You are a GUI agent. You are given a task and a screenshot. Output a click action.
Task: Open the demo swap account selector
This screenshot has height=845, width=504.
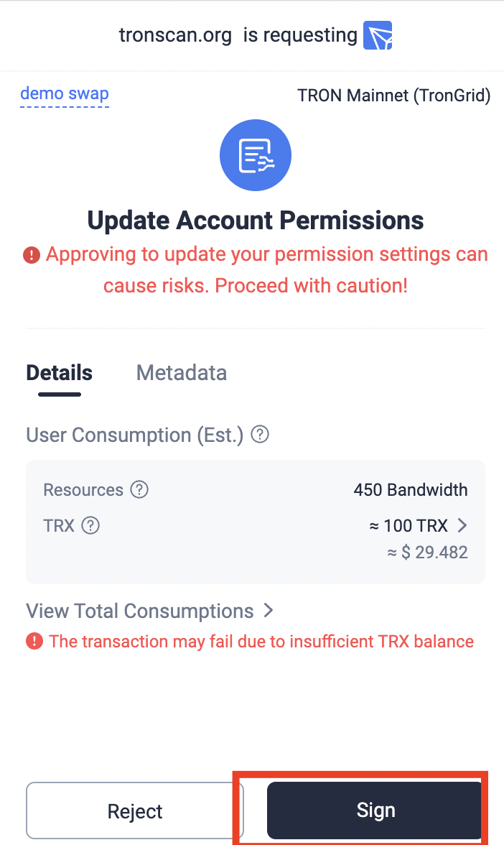tap(65, 94)
